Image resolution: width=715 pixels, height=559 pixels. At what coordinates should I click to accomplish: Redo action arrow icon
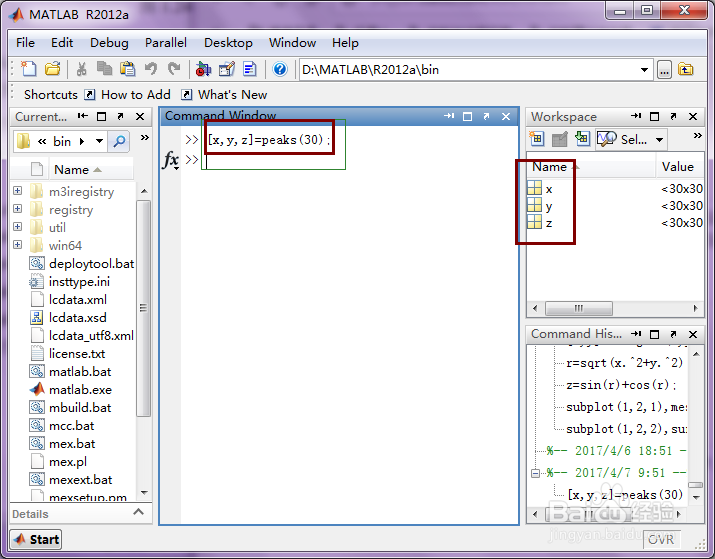174,69
